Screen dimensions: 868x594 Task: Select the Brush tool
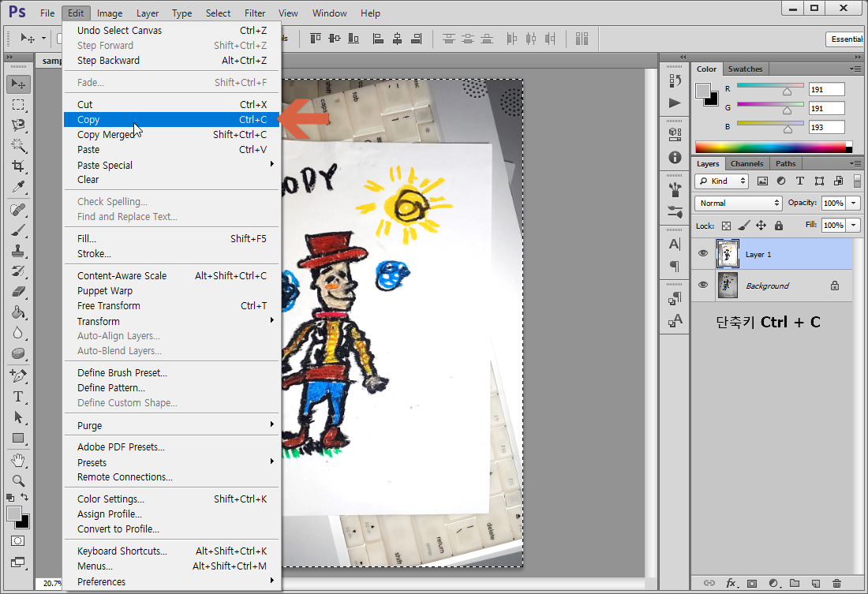click(18, 230)
